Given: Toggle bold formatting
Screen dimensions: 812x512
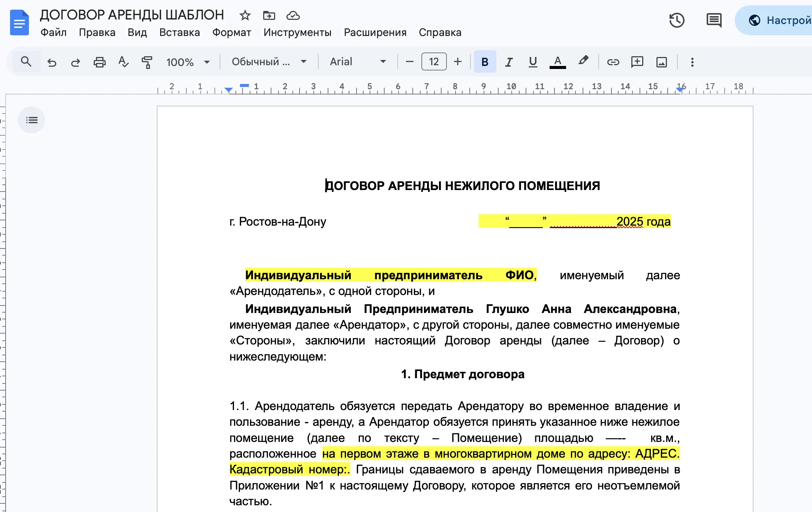Looking at the screenshot, I should 485,61.
